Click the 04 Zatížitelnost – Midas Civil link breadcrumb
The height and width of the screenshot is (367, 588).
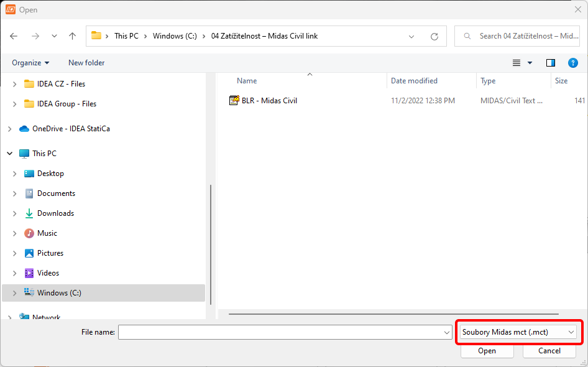coord(264,36)
